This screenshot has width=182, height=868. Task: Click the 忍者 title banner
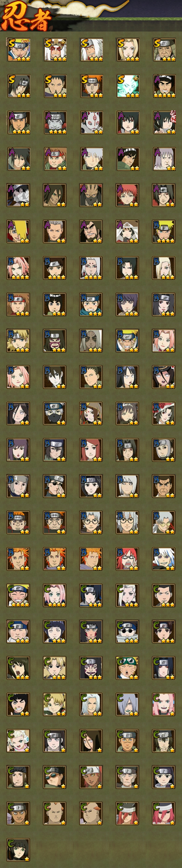click(x=26, y=17)
